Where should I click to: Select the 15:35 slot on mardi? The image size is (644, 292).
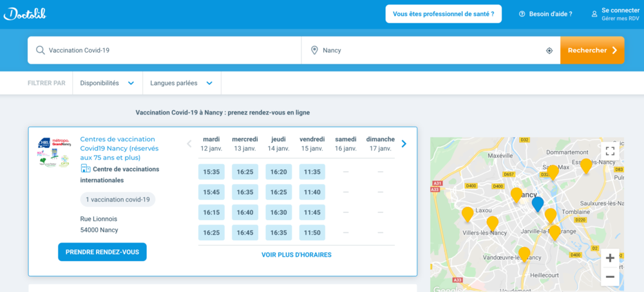tap(211, 172)
